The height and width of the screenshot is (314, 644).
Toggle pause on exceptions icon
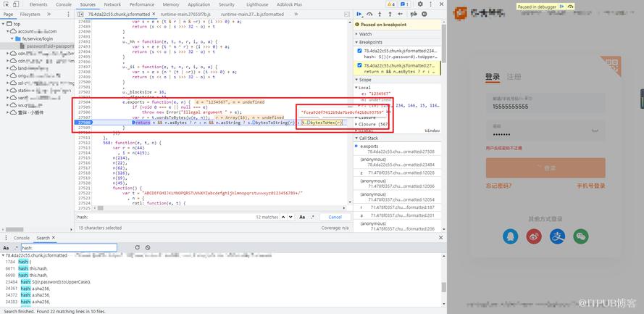(425, 14)
